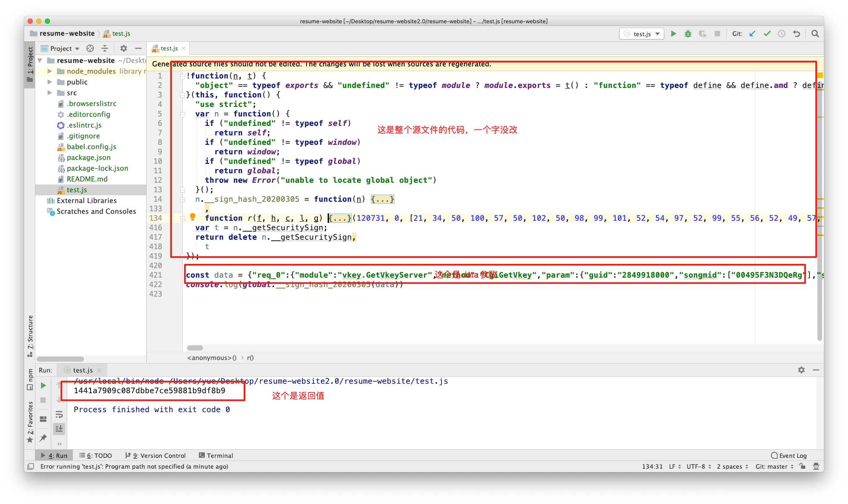Open test.js run configuration dropdown

[642, 34]
